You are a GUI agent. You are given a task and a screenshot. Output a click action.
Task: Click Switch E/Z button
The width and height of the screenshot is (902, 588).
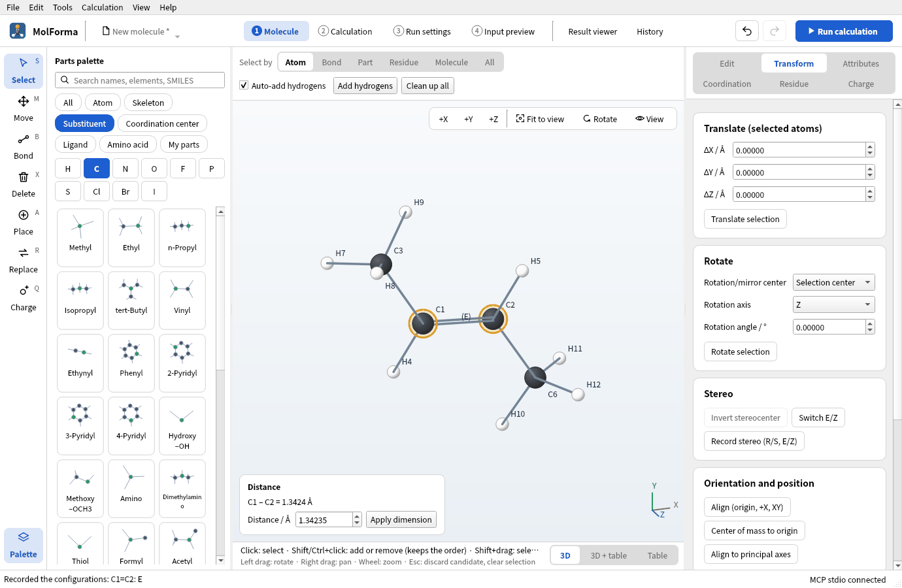[818, 417]
